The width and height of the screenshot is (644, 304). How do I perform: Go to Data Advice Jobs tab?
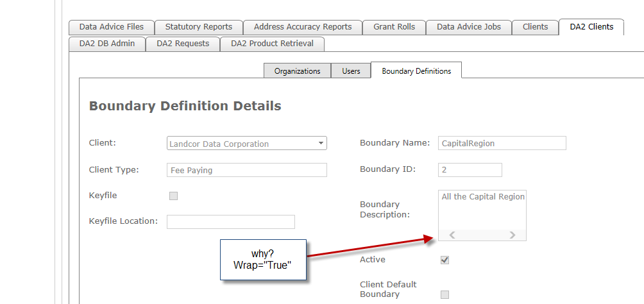469,27
